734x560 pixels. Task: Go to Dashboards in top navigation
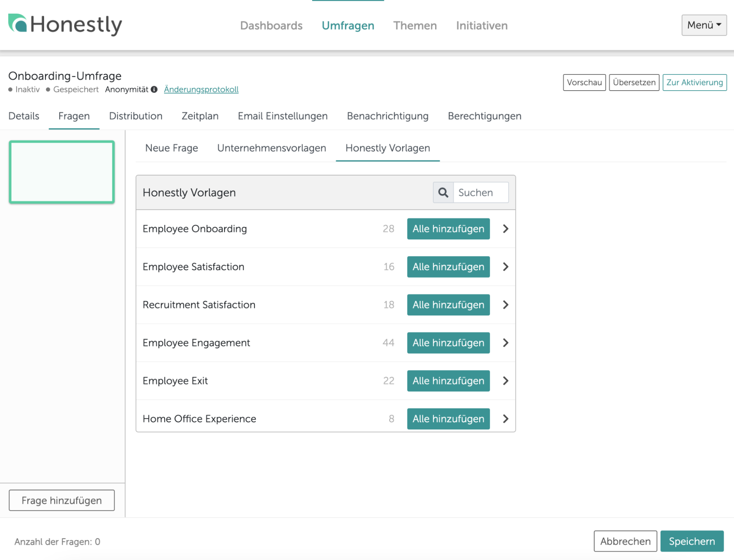[x=271, y=25]
